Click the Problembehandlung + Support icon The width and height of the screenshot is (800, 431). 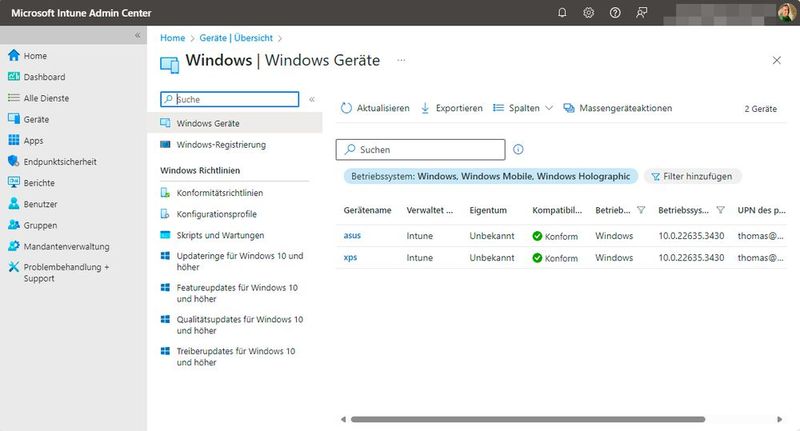coord(14,267)
